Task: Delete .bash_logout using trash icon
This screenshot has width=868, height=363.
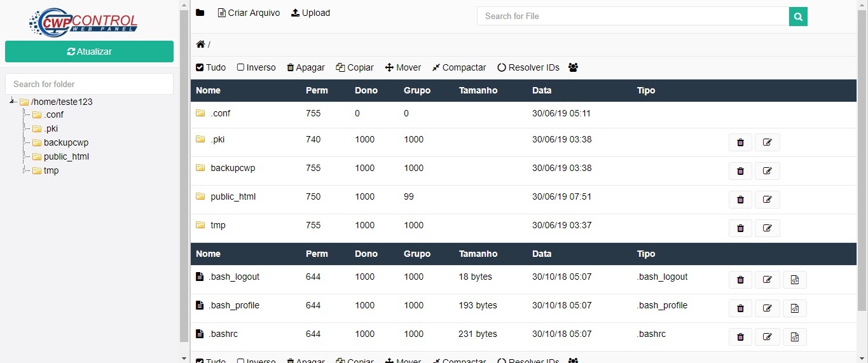Action: (x=740, y=280)
